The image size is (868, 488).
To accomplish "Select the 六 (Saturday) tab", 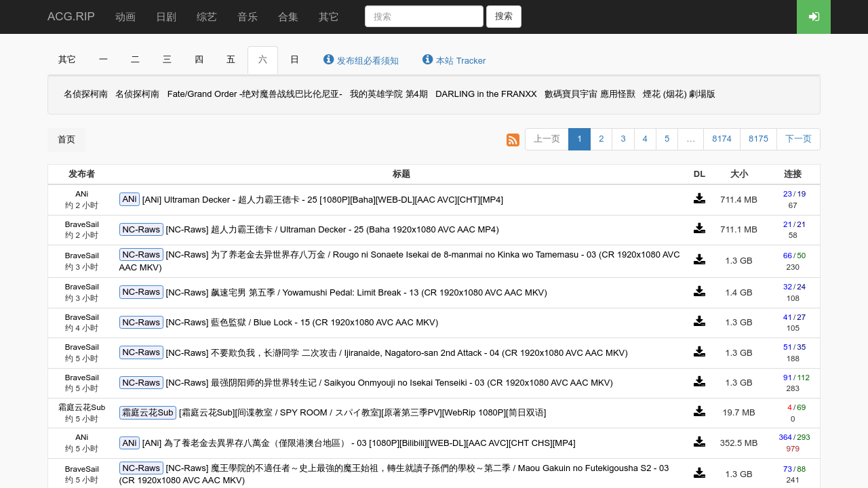I will (262, 60).
